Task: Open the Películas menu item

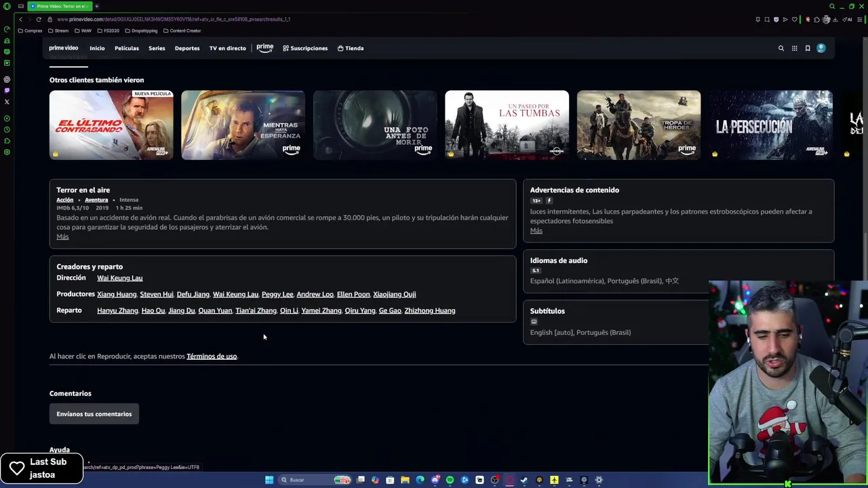Action: [x=127, y=48]
